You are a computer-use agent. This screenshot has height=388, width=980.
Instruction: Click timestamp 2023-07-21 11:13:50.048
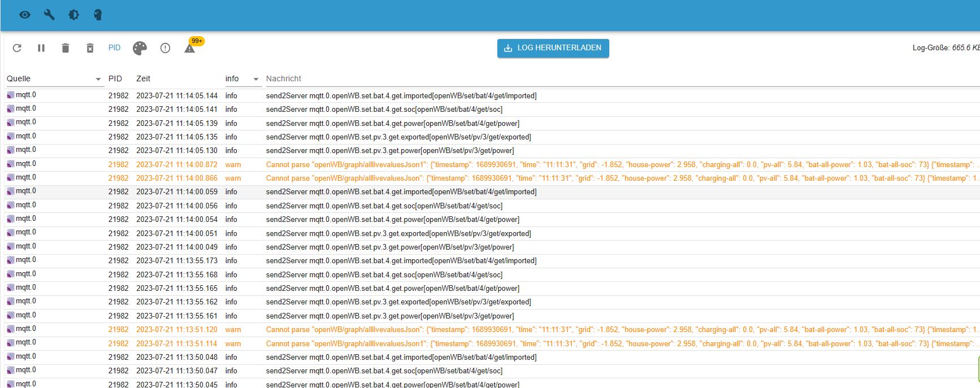click(177, 358)
